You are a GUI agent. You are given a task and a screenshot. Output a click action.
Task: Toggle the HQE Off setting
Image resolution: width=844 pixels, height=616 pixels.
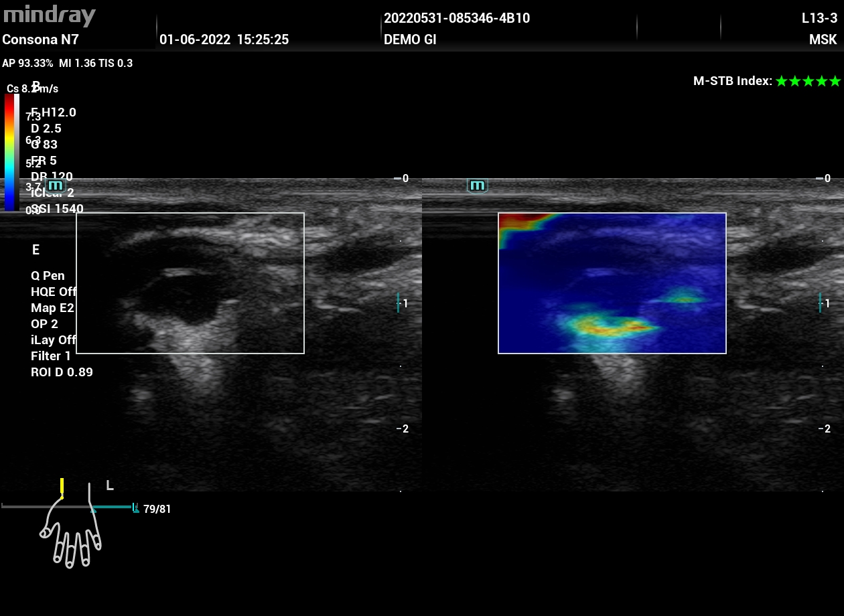point(54,292)
